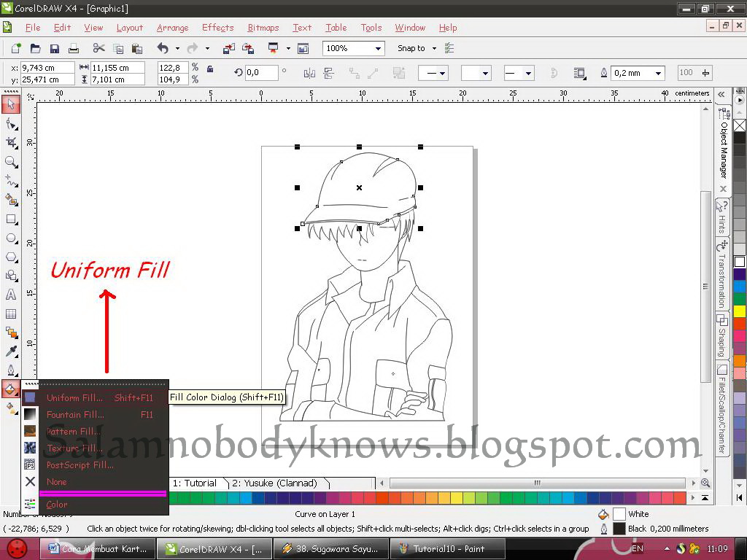Select the Pick tool
Screen dimensions: 747x560
point(11,104)
